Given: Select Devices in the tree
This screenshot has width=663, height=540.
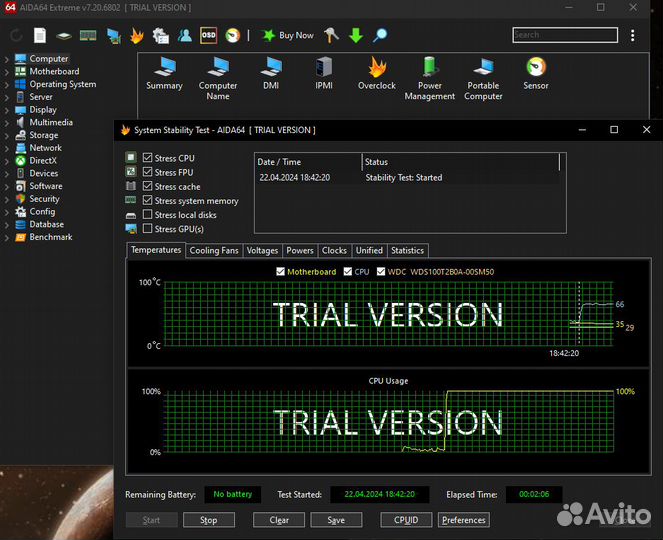Looking at the screenshot, I should coord(44,173).
